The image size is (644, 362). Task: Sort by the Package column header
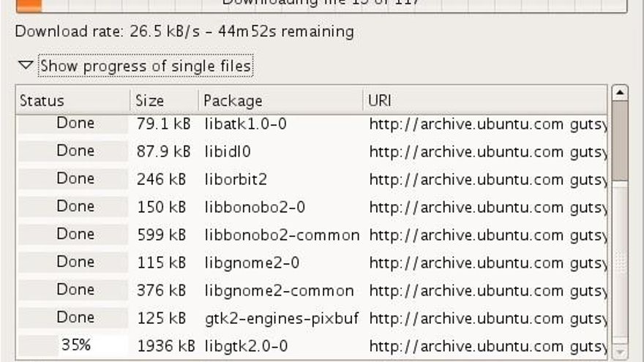coord(280,101)
